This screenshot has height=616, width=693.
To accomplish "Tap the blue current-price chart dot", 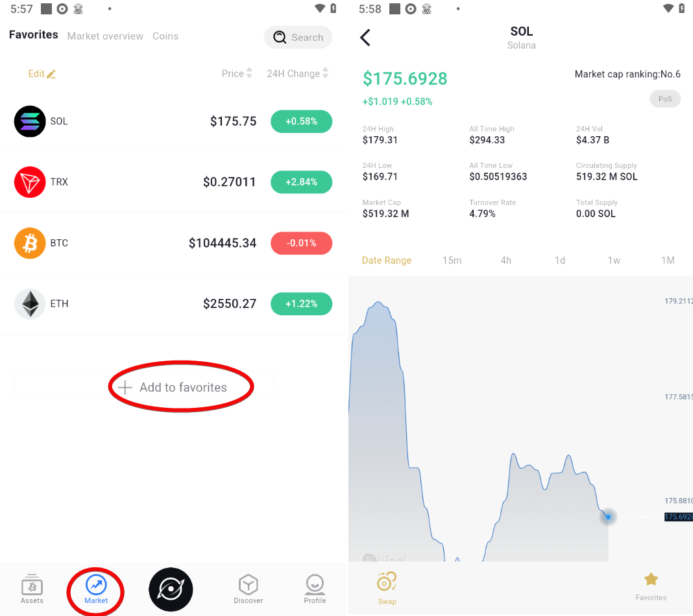I will [x=608, y=517].
